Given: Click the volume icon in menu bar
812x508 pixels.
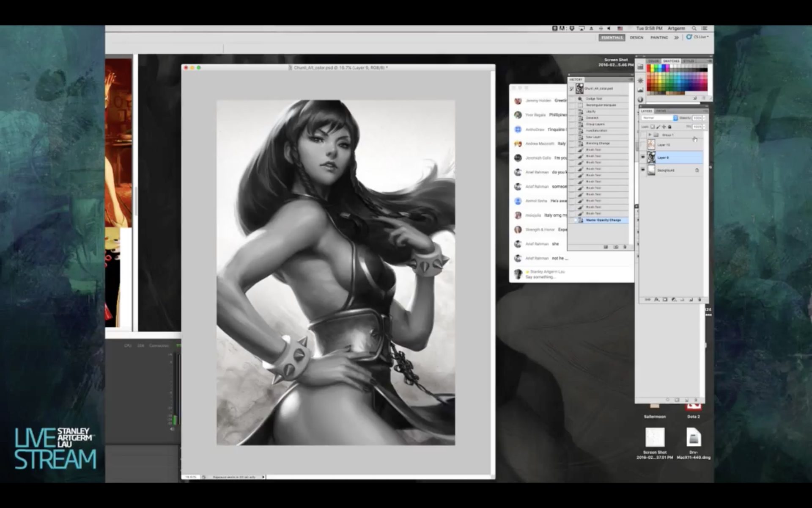Looking at the screenshot, I should pyautogui.click(x=609, y=28).
